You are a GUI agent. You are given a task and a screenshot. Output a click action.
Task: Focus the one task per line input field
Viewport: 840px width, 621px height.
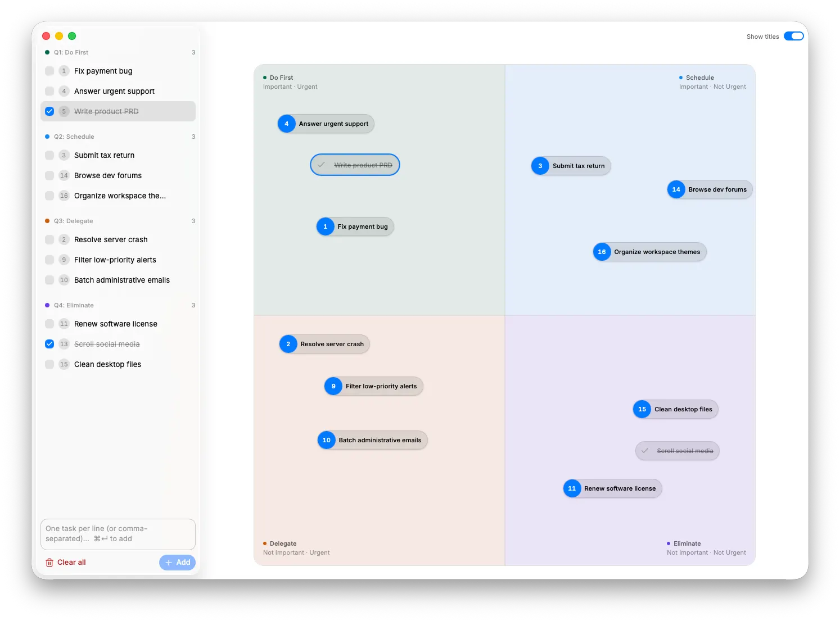tap(118, 534)
